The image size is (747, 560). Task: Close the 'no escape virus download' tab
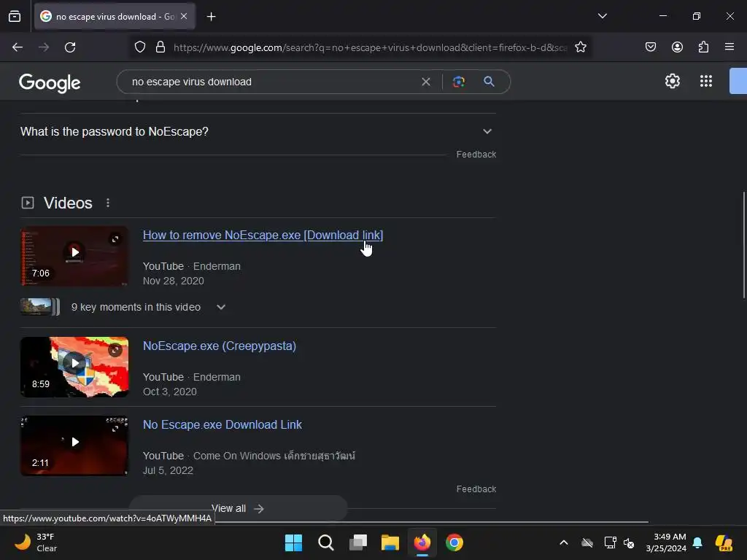pos(184,16)
